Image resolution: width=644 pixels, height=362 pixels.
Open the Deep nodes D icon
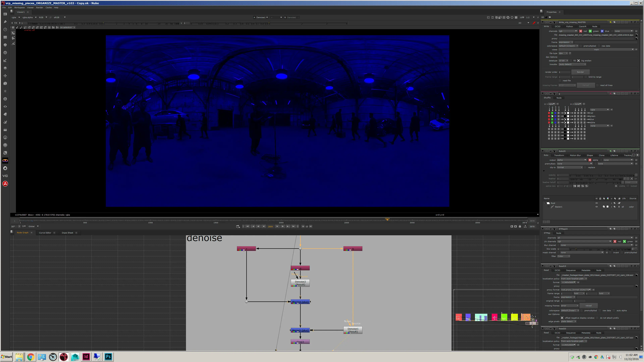(5, 99)
